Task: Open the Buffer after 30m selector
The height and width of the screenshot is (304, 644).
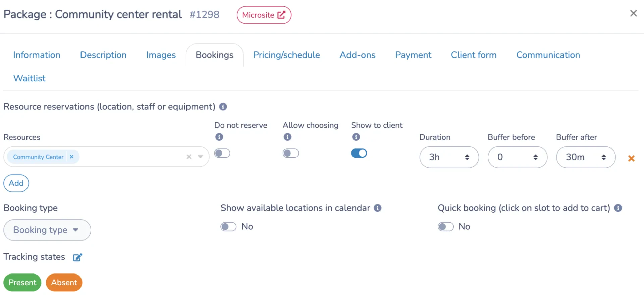Action: pyautogui.click(x=586, y=157)
